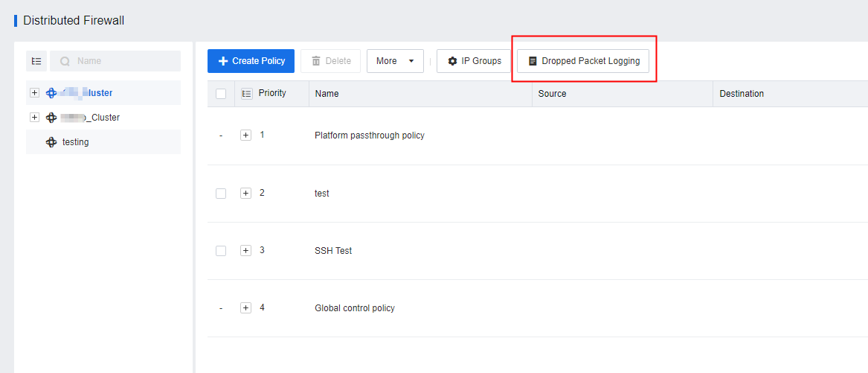Viewport: 868px width, 373px height.
Task: Open IP Groups settings
Action: coord(474,61)
